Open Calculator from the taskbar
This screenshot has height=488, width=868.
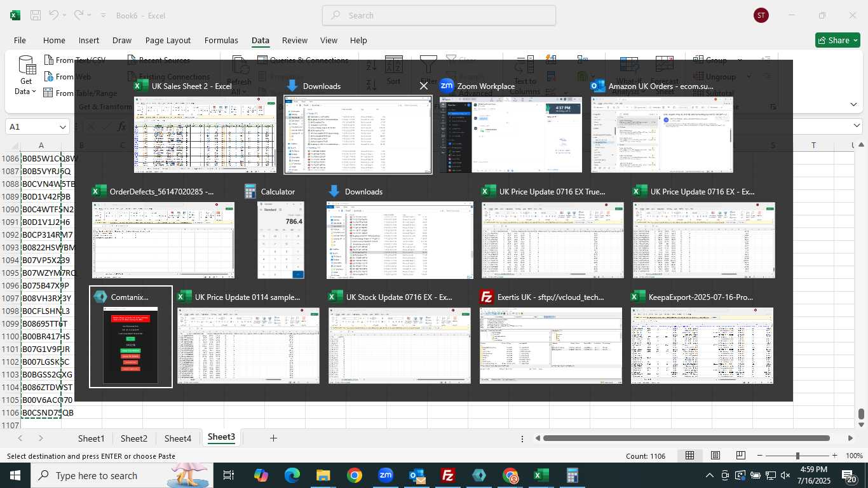[573, 475]
